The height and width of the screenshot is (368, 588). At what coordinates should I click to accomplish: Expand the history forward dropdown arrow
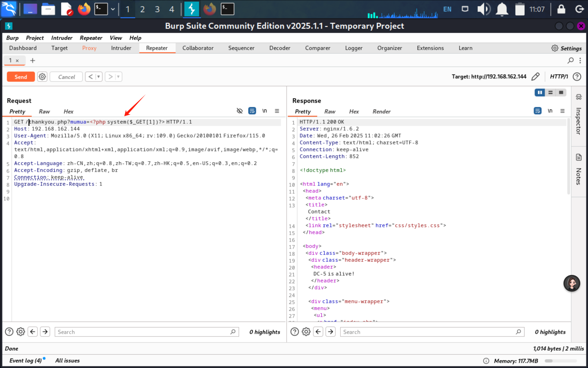pyautogui.click(x=118, y=77)
